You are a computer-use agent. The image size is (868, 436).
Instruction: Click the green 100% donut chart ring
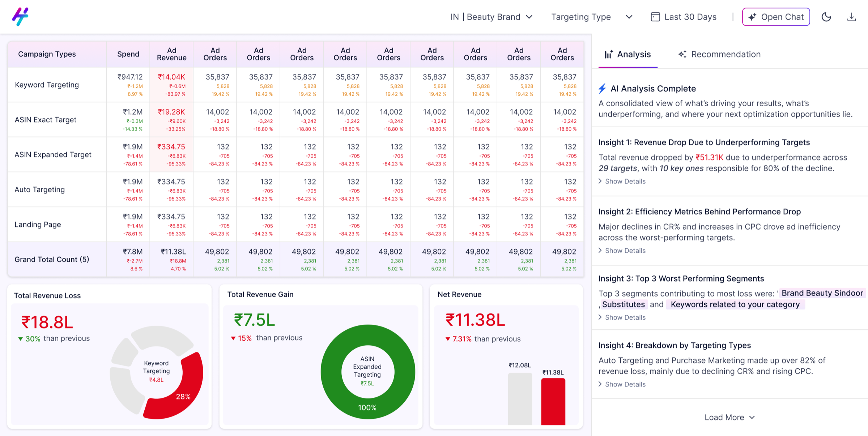(367, 408)
